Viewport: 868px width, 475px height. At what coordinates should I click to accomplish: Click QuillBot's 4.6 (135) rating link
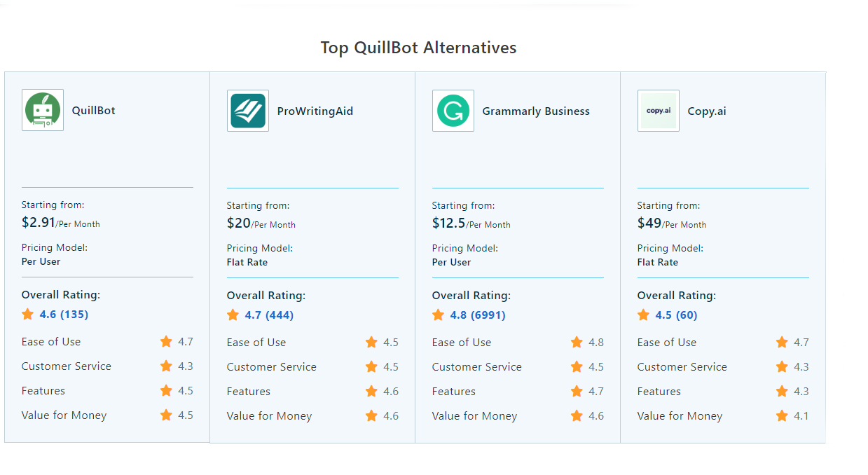tap(64, 315)
